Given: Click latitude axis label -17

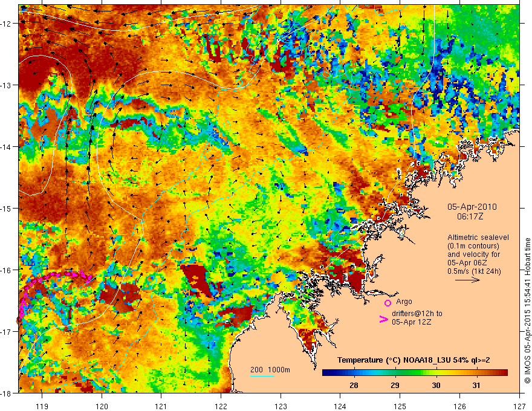Looking at the screenshot, I should [x=6, y=332].
